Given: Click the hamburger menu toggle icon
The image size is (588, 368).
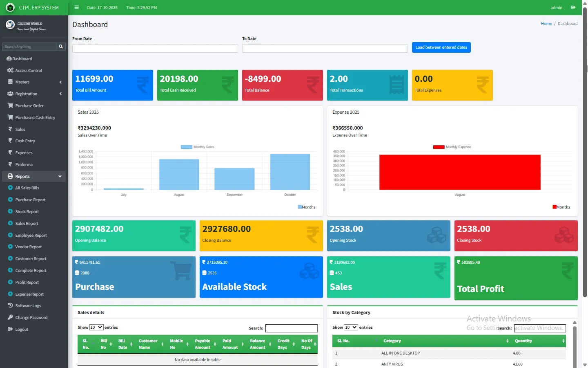Looking at the screenshot, I should coord(76,7).
